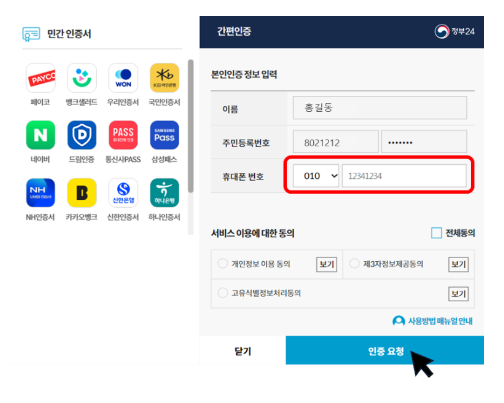The width and height of the screenshot is (504, 403).
Task: Select the telecom PASS icon
Action: point(123,135)
